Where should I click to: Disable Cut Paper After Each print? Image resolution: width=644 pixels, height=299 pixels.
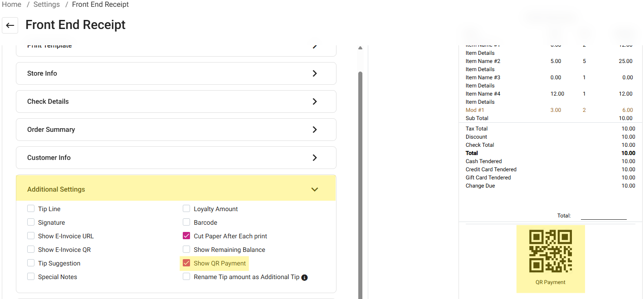(x=186, y=236)
